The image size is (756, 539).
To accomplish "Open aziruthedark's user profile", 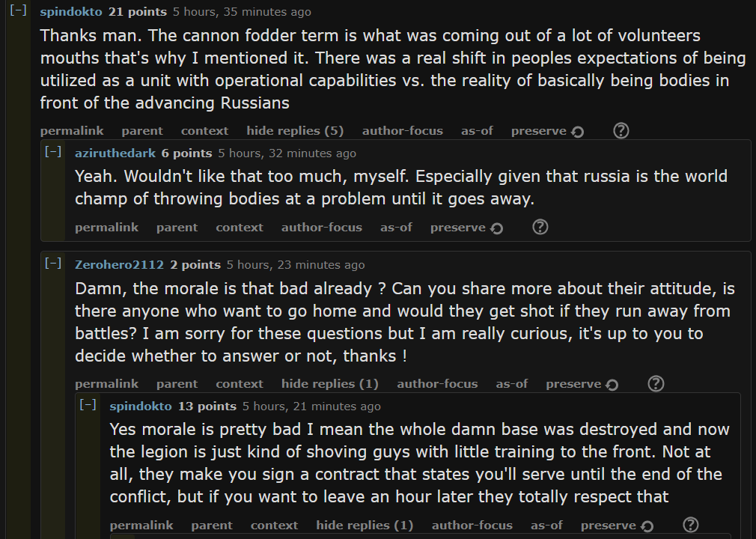I will tap(115, 153).
